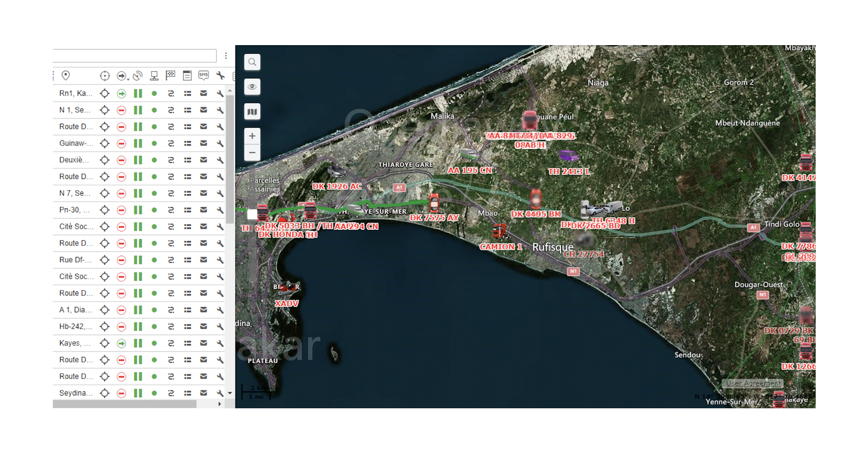
Task: Click the route icon on Guinaw-... row
Action: (171, 143)
